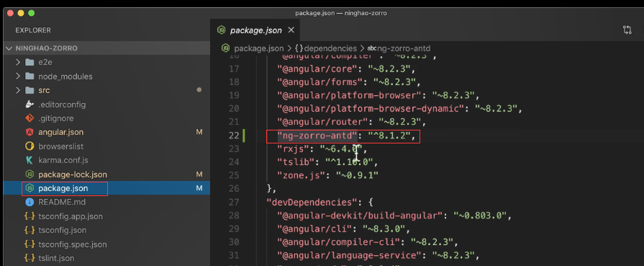Open .gitignore file
The width and height of the screenshot is (644, 266).
coord(56,119)
